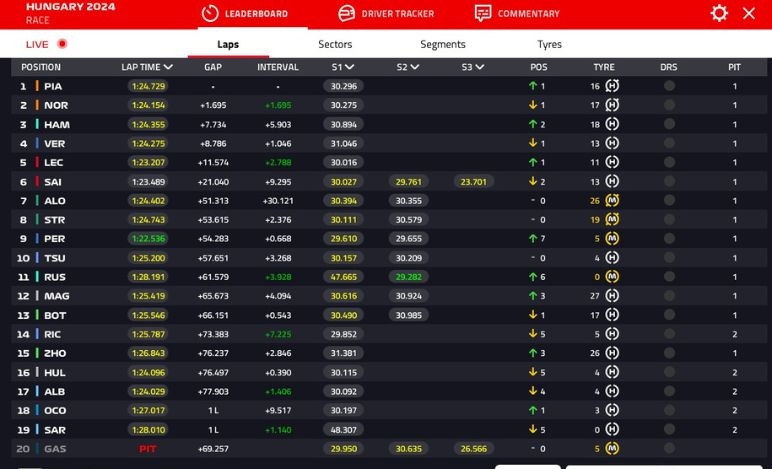Click the Leaderboard stopwatch icon

(x=210, y=13)
